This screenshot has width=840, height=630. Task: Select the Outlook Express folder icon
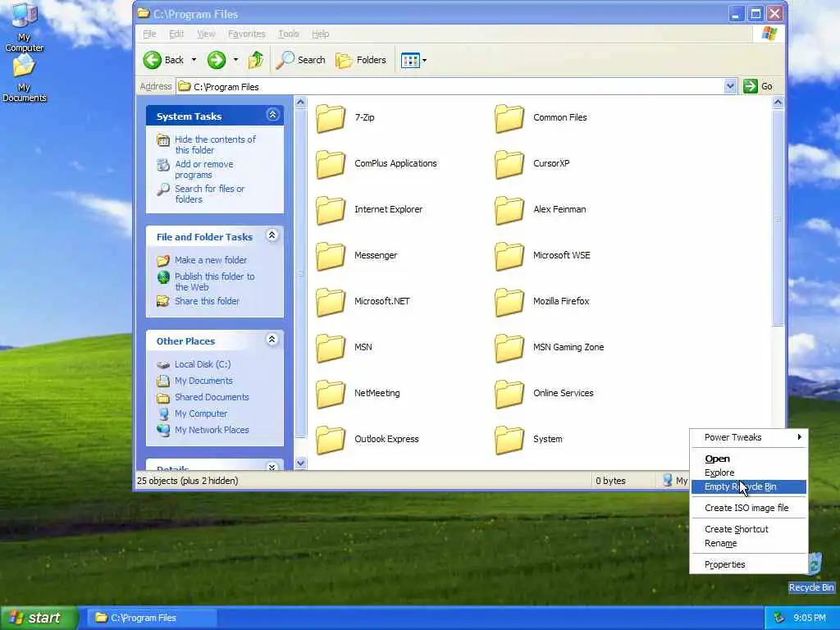tap(331, 440)
